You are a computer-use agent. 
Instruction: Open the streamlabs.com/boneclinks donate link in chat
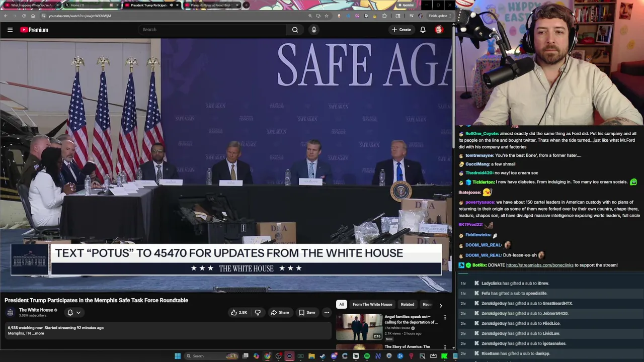coord(539,265)
